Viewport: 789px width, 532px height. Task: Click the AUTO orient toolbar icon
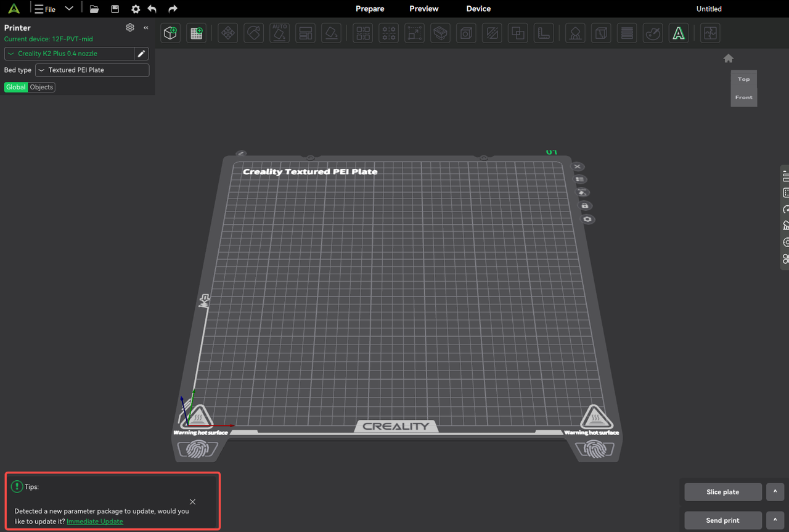[280, 33]
